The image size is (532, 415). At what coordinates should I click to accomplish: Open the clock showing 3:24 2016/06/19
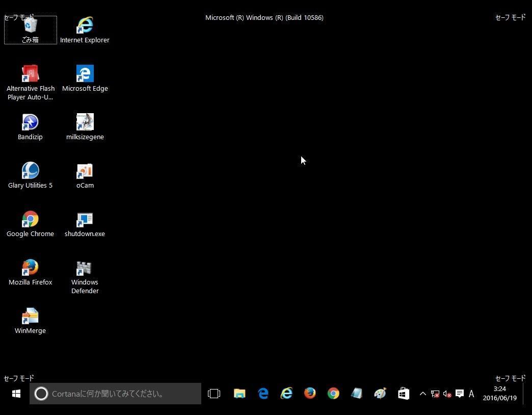pyautogui.click(x=500, y=394)
